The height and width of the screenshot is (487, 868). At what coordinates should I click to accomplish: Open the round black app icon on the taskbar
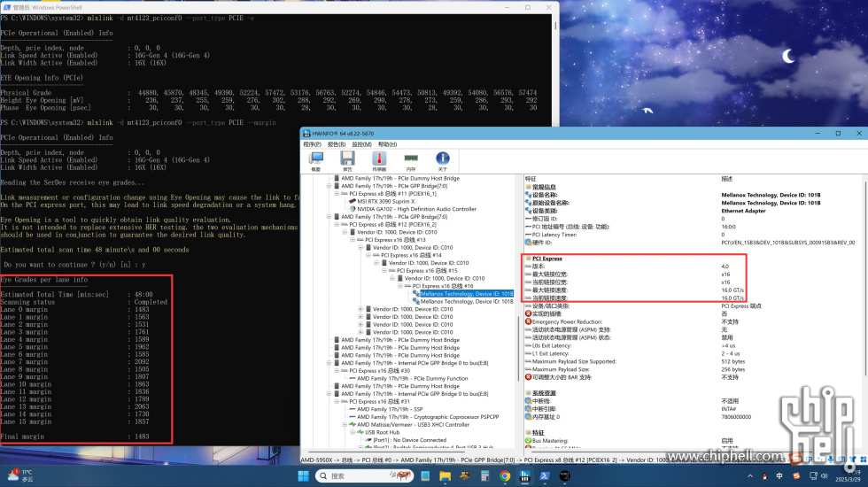[x=565, y=476]
